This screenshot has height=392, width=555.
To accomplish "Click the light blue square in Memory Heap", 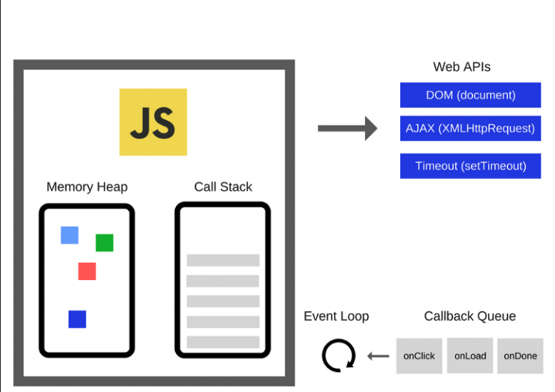I will click(x=69, y=235).
